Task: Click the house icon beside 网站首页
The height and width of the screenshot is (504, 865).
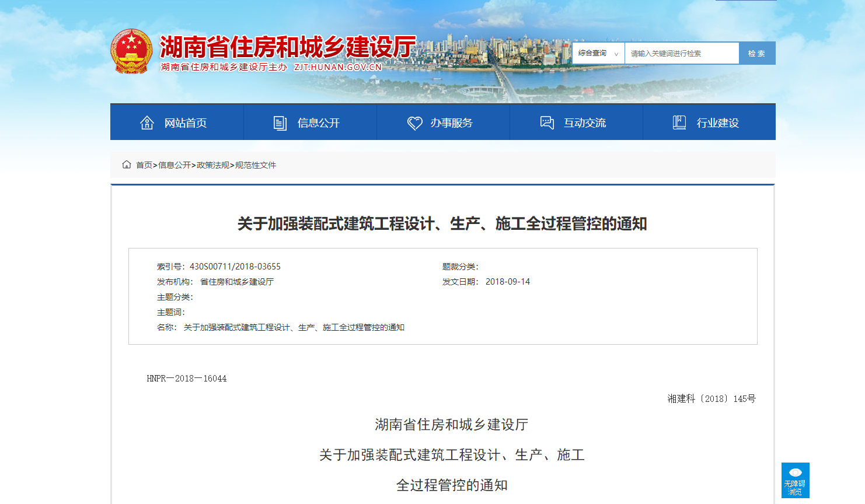Action: (147, 123)
